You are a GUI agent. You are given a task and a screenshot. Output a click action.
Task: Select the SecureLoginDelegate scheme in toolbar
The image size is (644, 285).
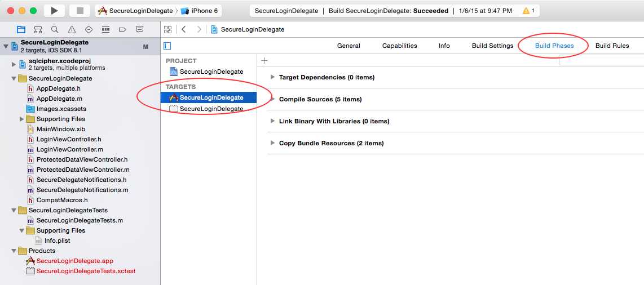pyautogui.click(x=135, y=11)
